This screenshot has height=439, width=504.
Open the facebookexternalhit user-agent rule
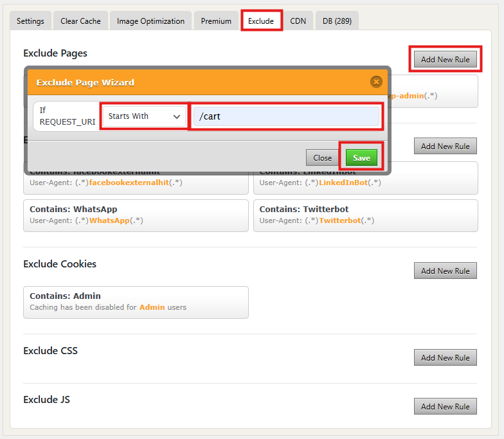click(136, 184)
